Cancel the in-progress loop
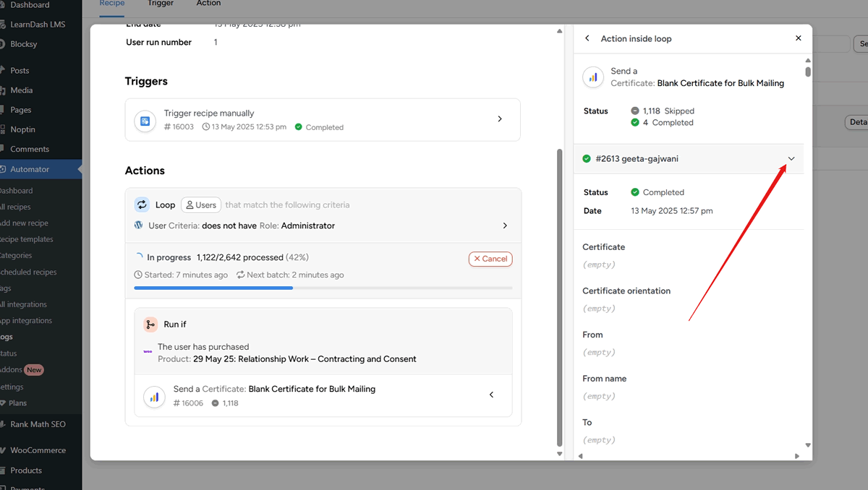Viewport: 868px width, 490px height. tap(490, 259)
